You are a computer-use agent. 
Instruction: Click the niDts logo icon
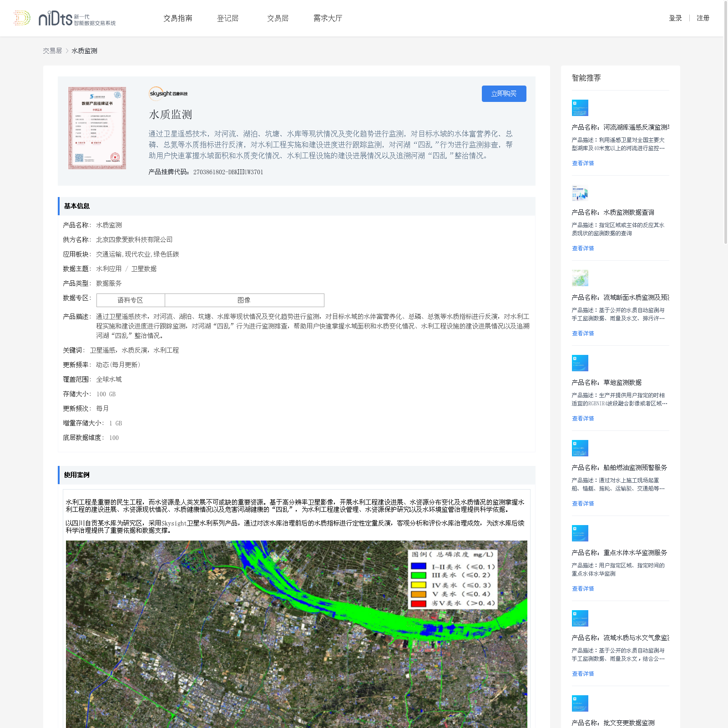tap(22, 18)
